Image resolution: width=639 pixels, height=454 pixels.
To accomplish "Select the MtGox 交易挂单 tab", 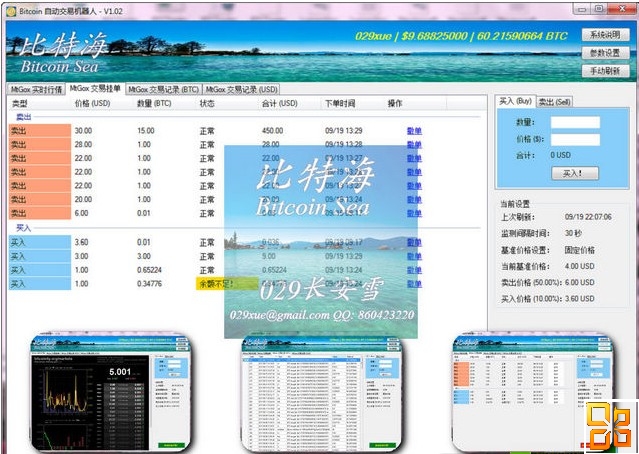I will (95, 89).
